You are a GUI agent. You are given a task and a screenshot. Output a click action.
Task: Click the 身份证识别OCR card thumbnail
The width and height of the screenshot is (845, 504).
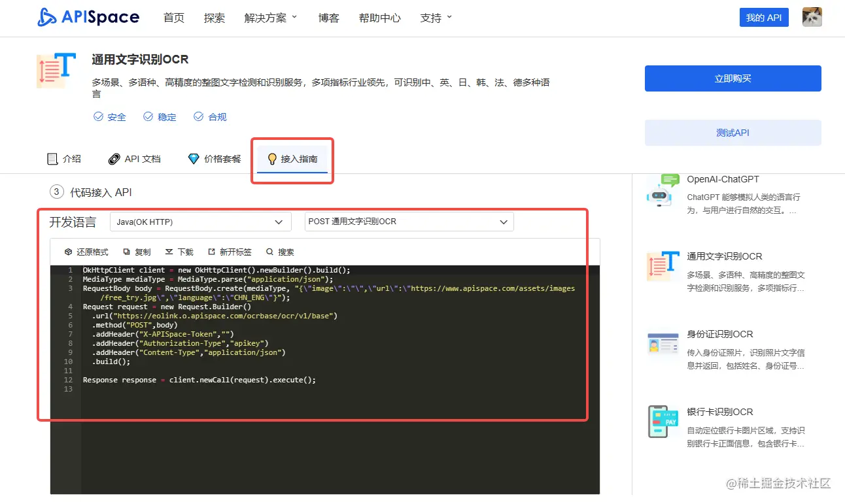tap(663, 344)
